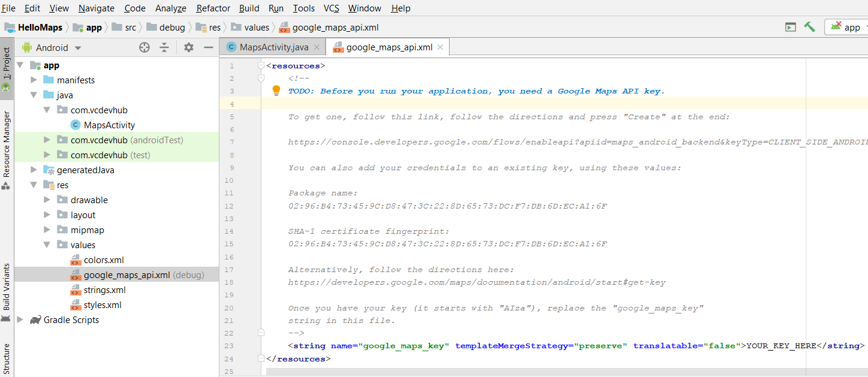
Task: Open the Edit menu
Action: click(x=32, y=8)
